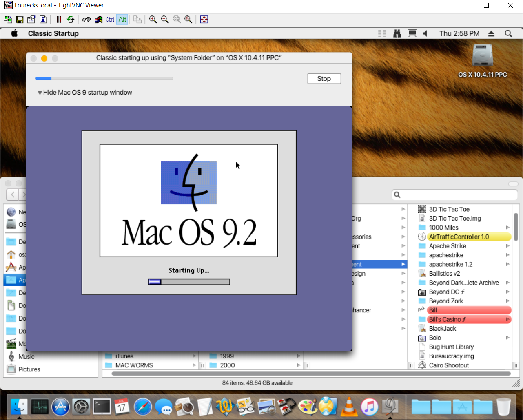This screenshot has height=420, width=523.
Task: Click the volume speaker menu bar icon
Action: click(425, 33)
